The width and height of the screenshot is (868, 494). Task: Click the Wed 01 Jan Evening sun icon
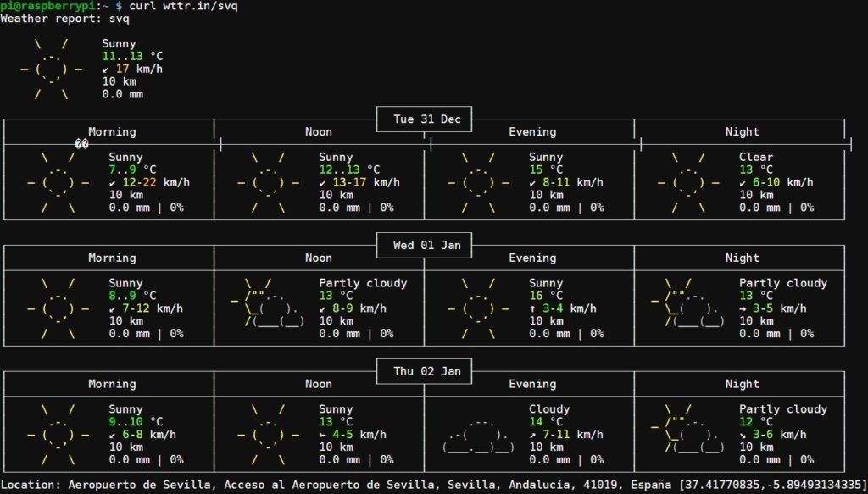pyautogui.click(x=479, y=308)
